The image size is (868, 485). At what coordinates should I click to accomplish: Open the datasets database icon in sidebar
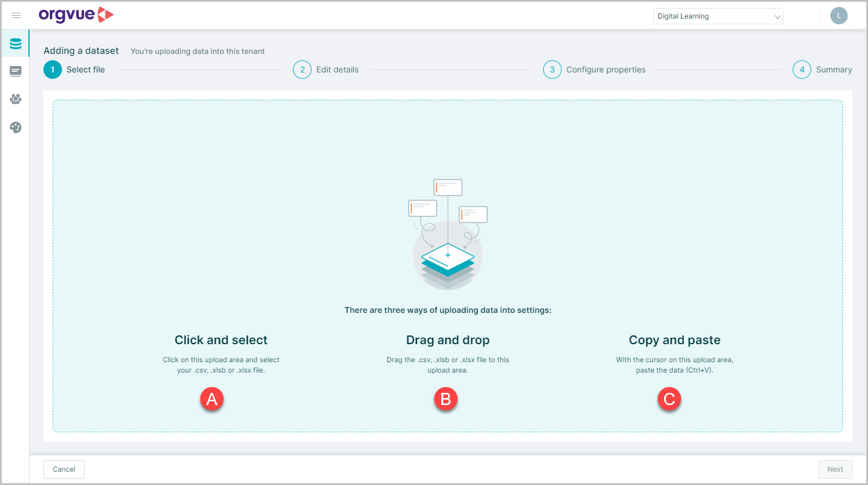pos(16,43)
